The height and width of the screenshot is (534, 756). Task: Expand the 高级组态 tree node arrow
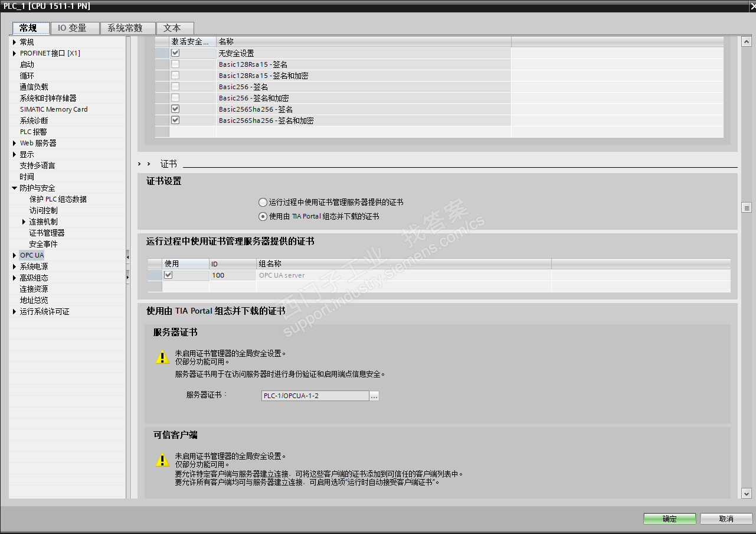(x=15, y=278)
